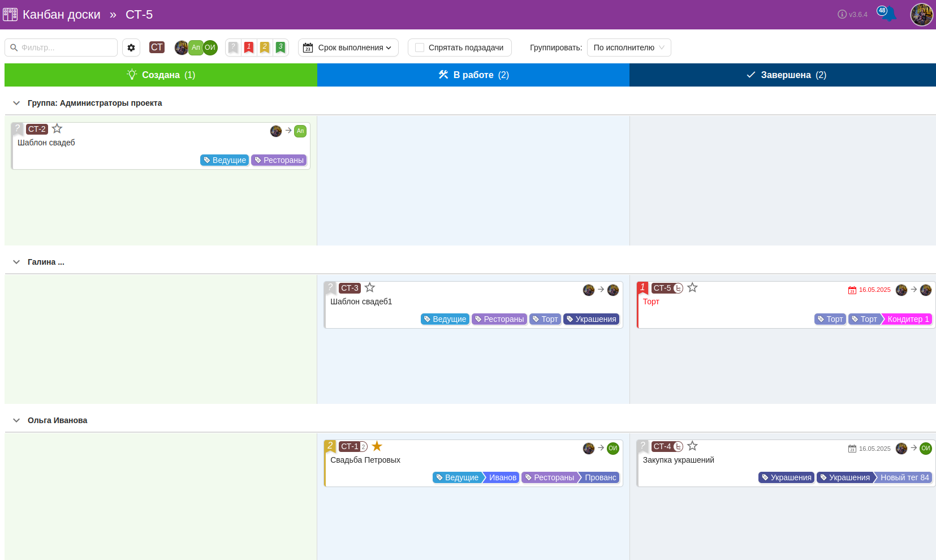Unstar the CT-1 'Свадьба Петровых' card

377,446
